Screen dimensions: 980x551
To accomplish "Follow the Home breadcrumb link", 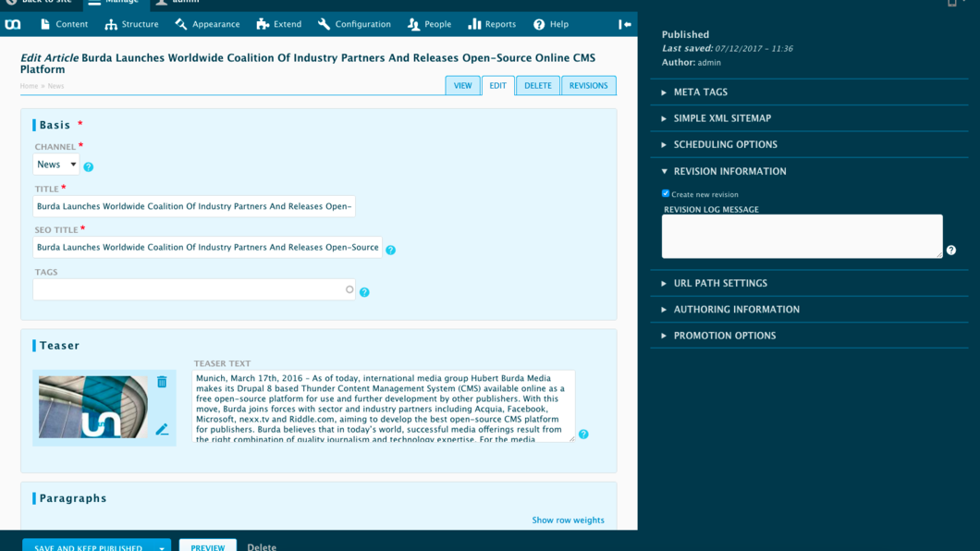I will pyautogui.click(x=29, y=86).
